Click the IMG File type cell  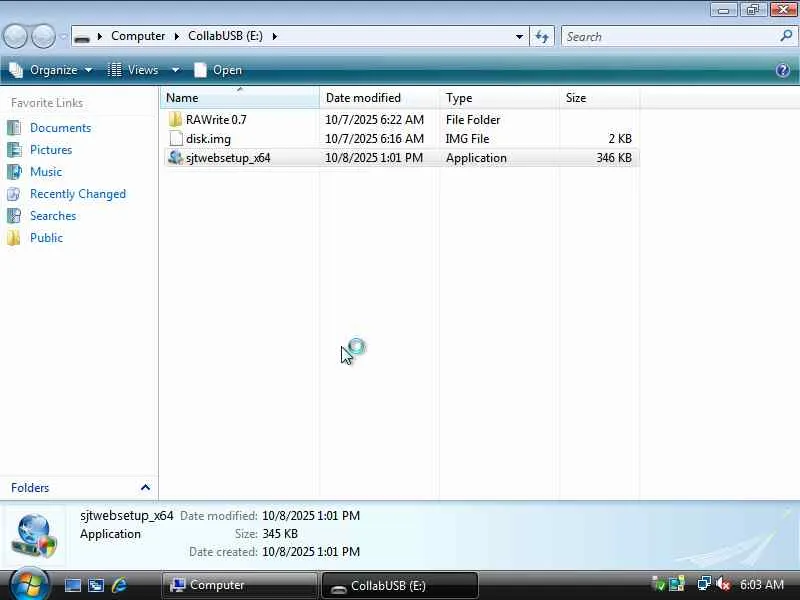467,139
